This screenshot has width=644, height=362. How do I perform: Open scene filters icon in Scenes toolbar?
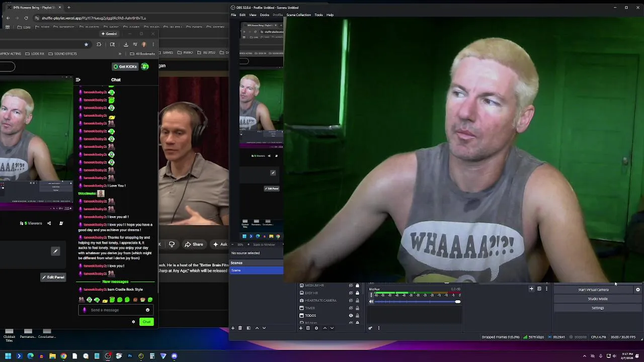248,328
